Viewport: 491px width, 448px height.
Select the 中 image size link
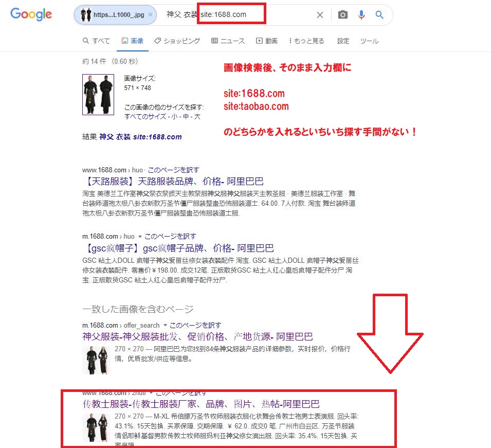pyautogui.click(x=186, y=117)
